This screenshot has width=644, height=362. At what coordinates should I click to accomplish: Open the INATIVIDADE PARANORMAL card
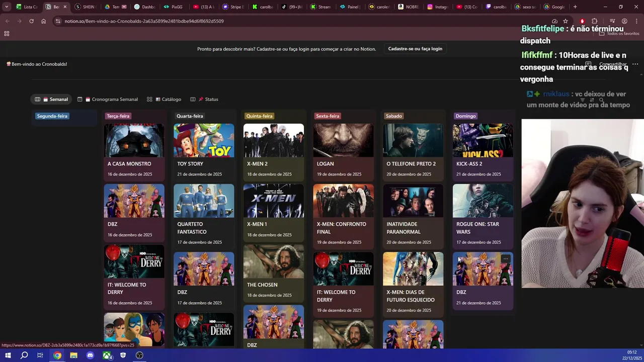point(413,217)
